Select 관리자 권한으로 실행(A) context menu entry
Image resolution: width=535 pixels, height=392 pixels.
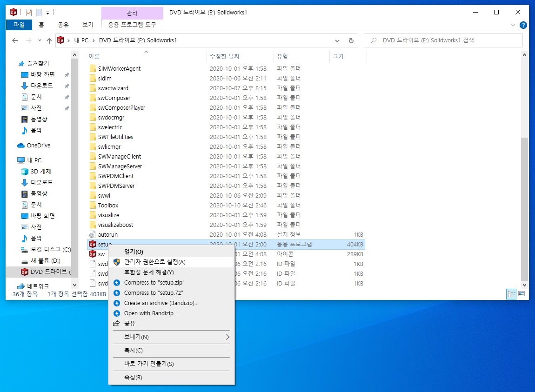[x=171, y=262]
